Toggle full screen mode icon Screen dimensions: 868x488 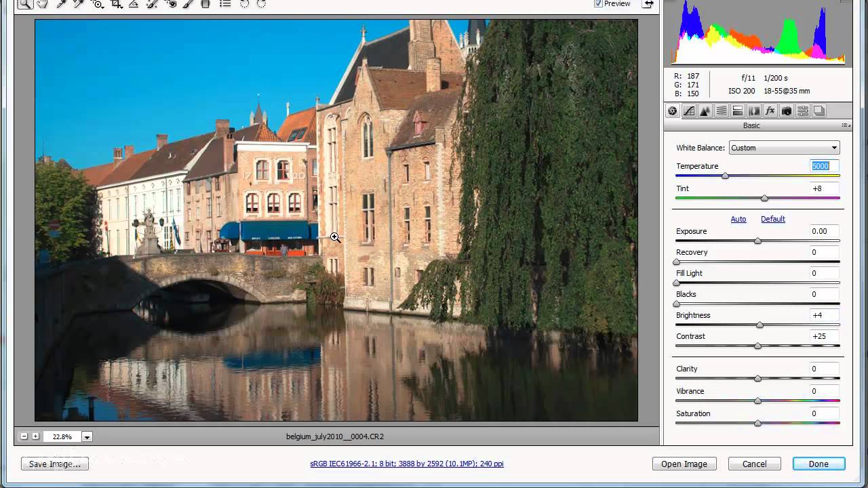pyautogui.click(x=649, y=4)
